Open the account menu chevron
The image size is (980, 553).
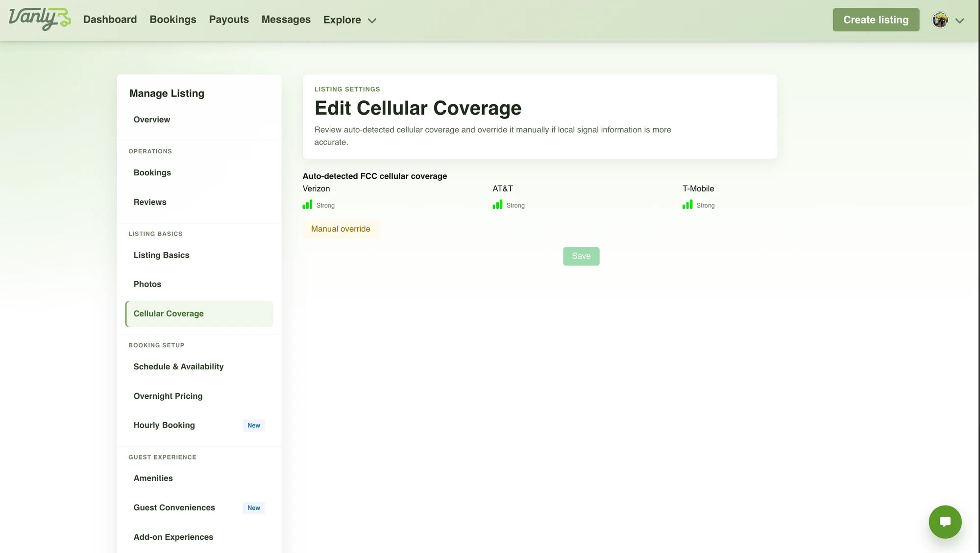(959, 21)
